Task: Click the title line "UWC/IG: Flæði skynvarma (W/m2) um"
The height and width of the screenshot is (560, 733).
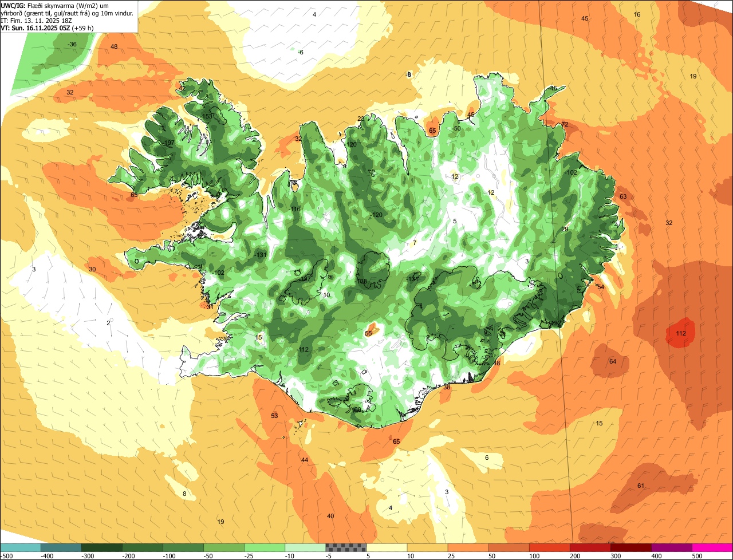Action: (56, 5)
